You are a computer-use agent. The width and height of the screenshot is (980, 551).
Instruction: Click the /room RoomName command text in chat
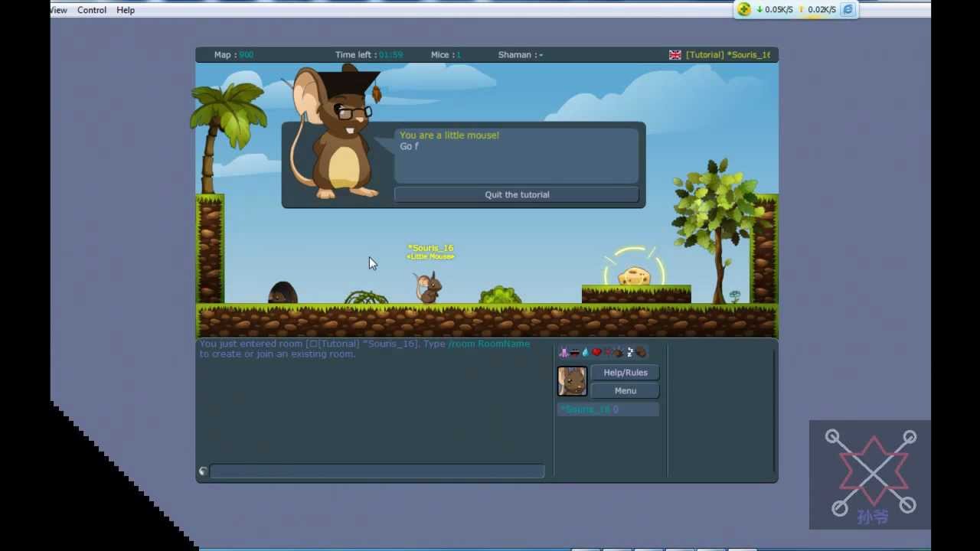[x=489, y=344]
